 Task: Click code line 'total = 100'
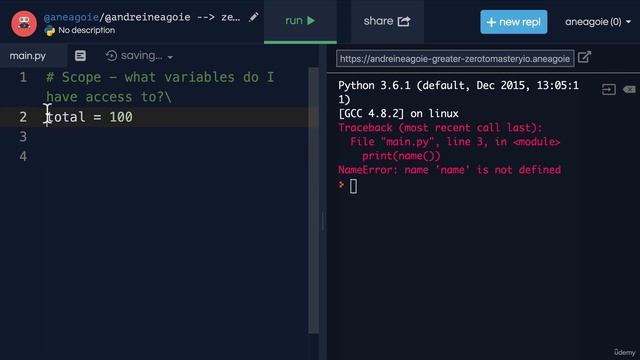pos(89,117)
